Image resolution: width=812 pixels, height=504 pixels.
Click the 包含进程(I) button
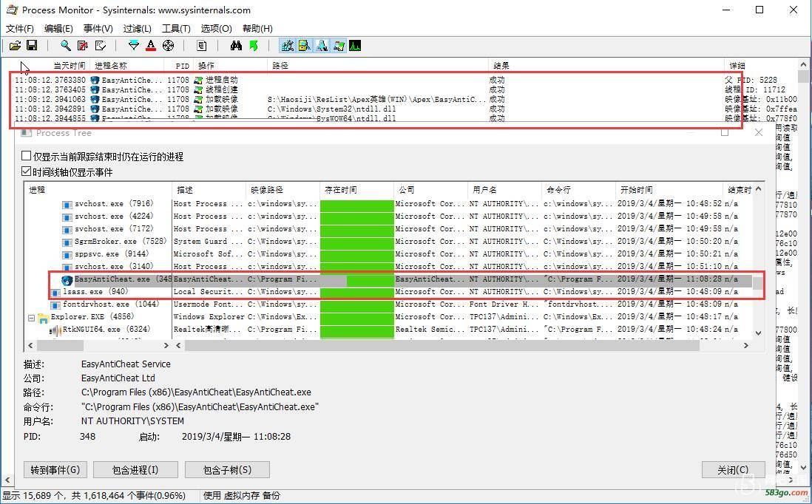pyautogui.click(x=135, y=470)
